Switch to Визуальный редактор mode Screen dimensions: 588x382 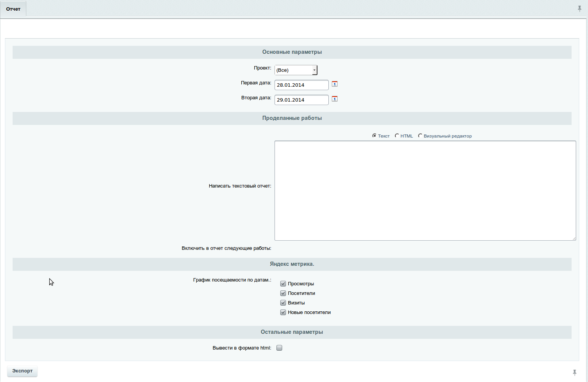(x=420, y=136)
